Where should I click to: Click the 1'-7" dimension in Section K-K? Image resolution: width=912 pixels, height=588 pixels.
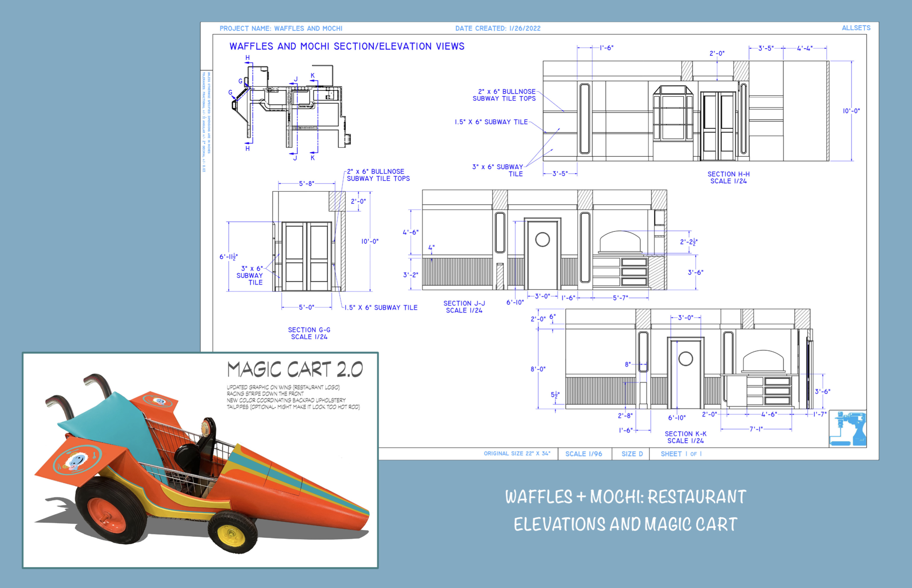tap(820, 414)
